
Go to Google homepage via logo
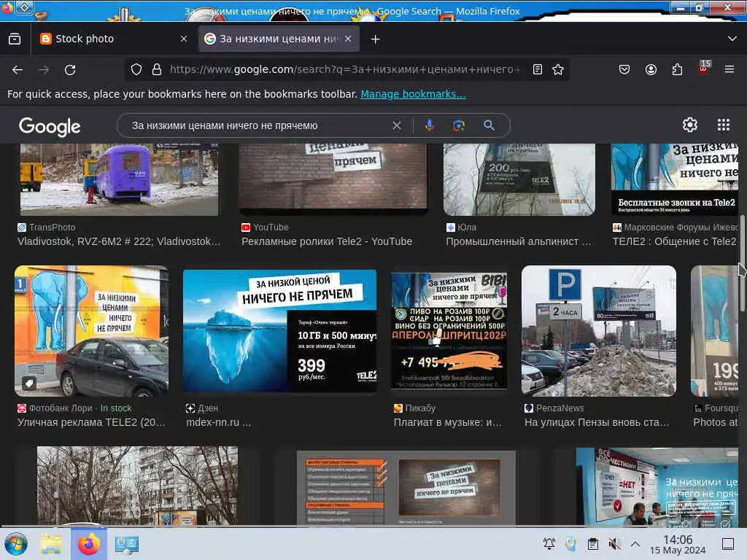(x=50, y=127)
